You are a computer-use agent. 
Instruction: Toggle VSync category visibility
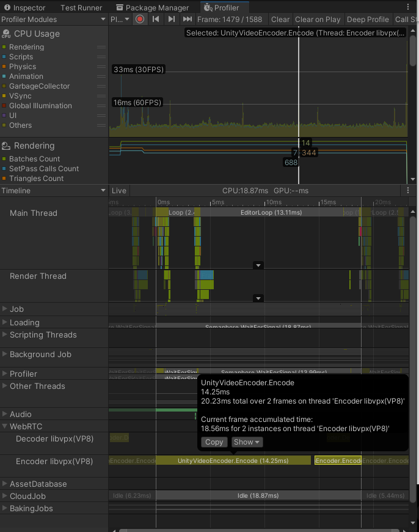(x=4, y=96)
